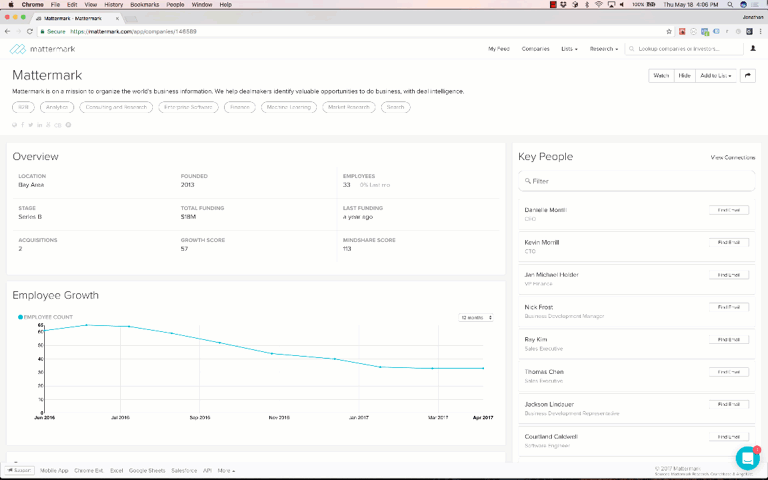Open the Chrome Ext footer link

(89, 471)
